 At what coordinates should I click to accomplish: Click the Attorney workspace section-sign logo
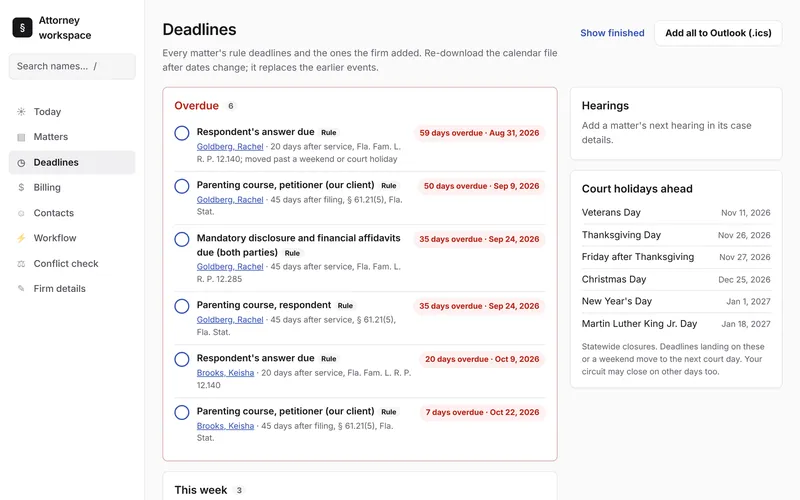pos(22,28)
